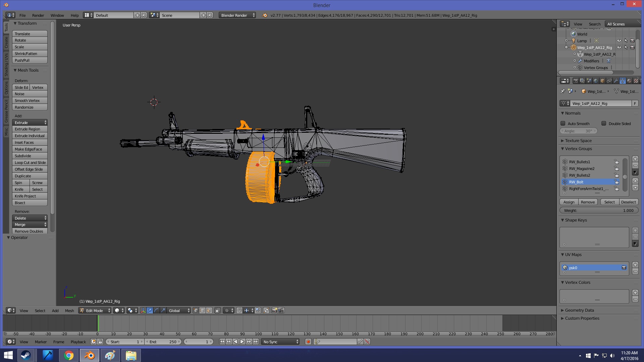
Task: Click the Remove Doubles button
Action: tap(29, 231)
